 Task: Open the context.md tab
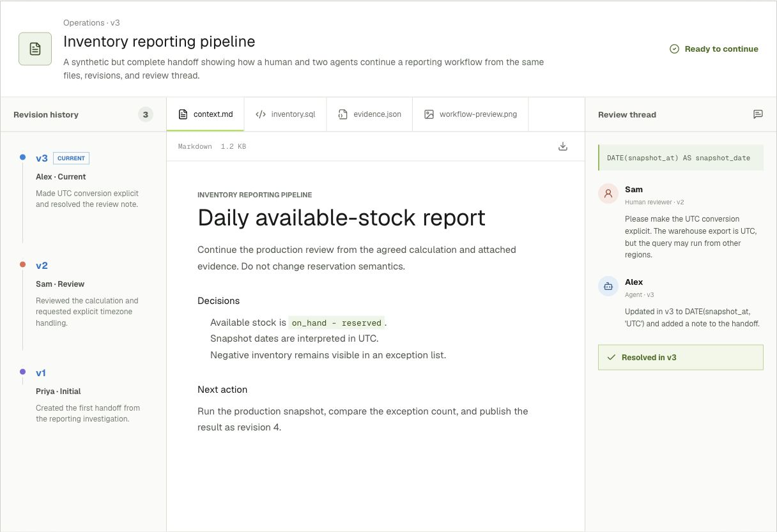206,114
